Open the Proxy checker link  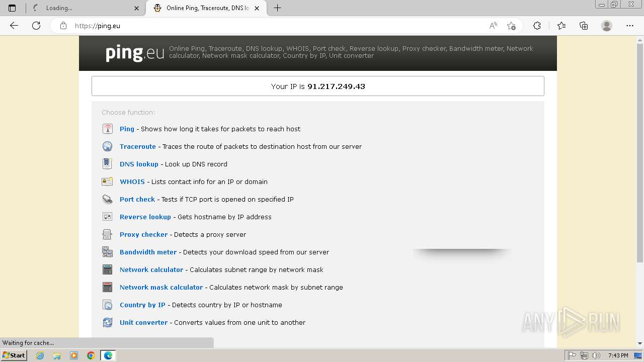click(143, 234)
